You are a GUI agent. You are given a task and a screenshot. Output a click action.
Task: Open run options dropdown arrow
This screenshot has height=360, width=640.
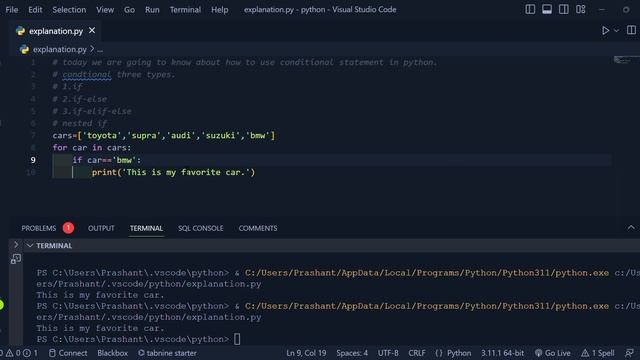coord(616,31)
